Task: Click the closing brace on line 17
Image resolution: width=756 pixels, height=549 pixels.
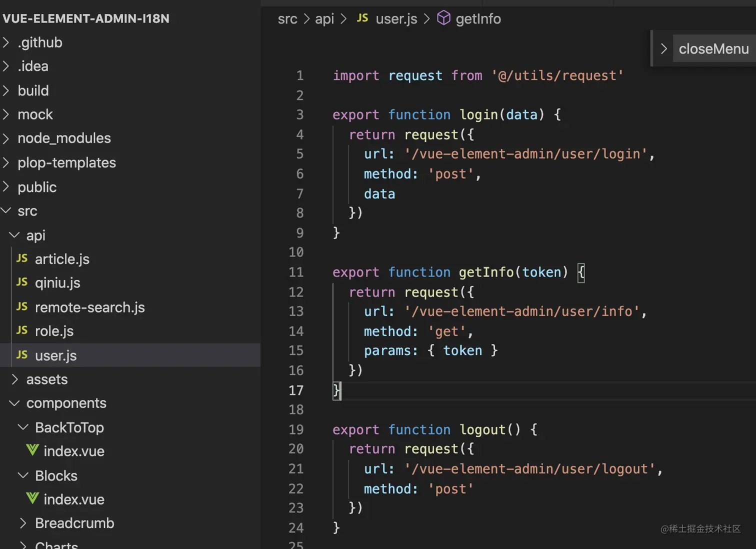Action: [336, 390]
